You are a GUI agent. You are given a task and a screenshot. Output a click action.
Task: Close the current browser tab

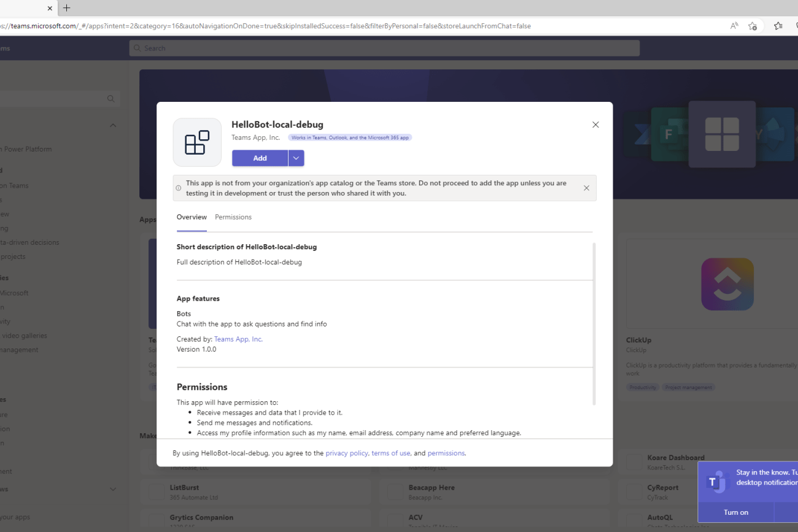(x=50, y=8)
